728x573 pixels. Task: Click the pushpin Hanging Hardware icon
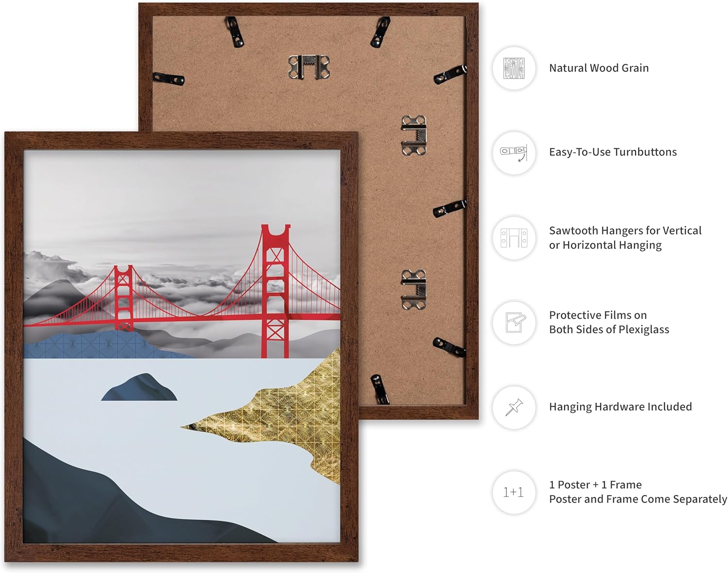coord(514,408)
